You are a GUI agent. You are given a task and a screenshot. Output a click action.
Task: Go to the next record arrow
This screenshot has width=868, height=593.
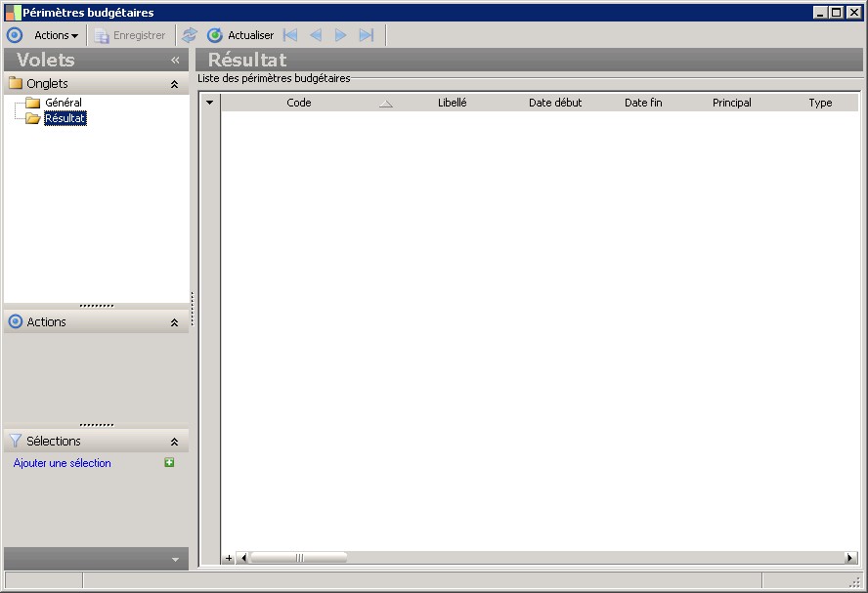340,35
